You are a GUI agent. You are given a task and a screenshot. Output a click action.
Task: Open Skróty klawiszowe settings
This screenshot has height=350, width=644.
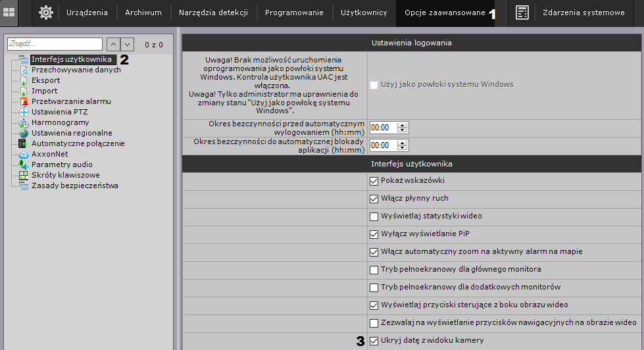(x=65, y=176)
